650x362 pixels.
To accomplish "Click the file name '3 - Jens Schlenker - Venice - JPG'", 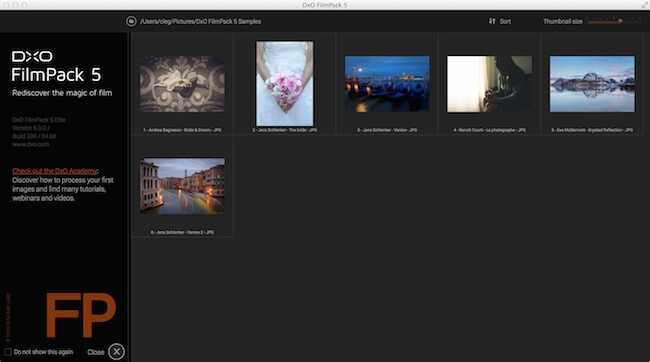I will coord(387,130).
